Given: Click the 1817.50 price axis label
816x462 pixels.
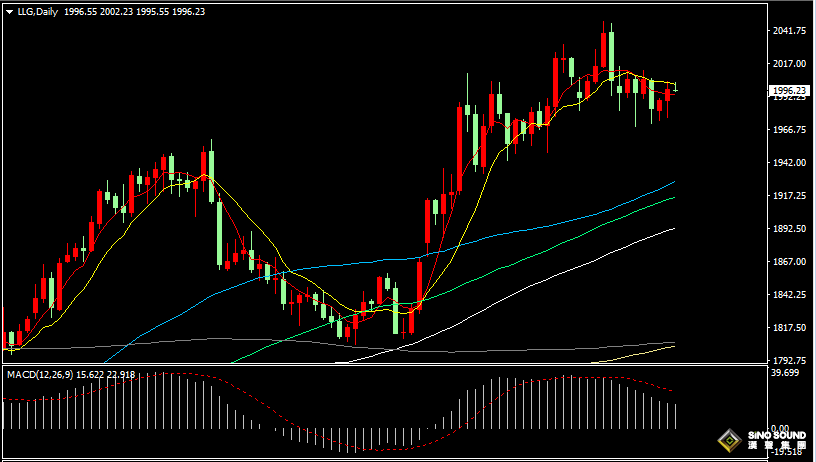Looking at the screenshot, I should [789, 328].
